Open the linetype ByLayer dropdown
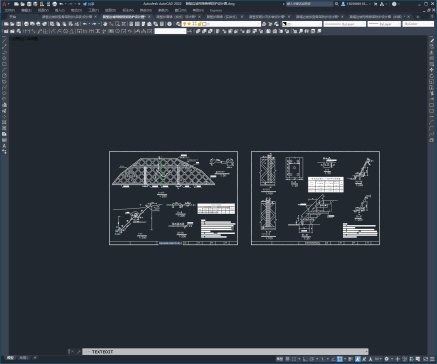The image size is (437, 364). pyautogui.click(x=345, y=24)
